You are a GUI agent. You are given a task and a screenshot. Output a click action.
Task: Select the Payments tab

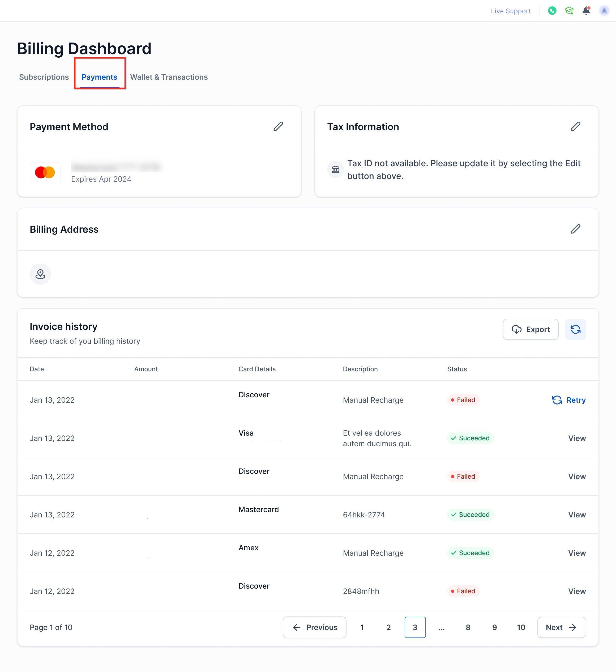point(99,77)
